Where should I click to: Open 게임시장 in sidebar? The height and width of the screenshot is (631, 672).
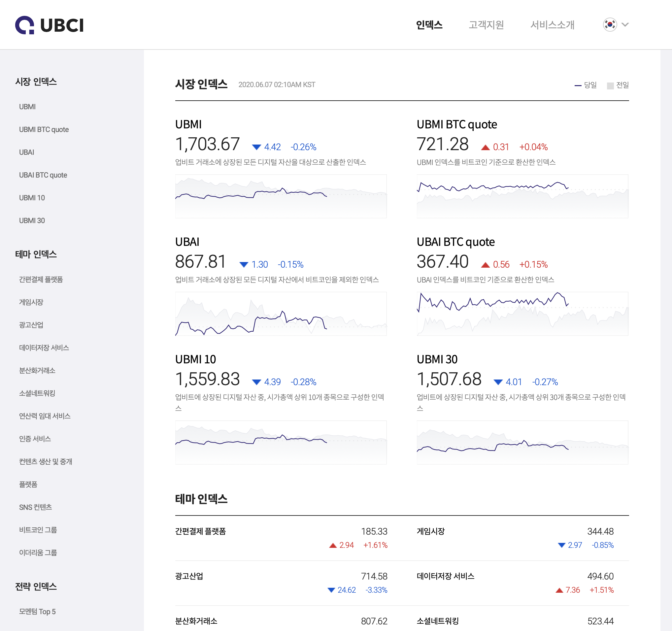point(31,302)
